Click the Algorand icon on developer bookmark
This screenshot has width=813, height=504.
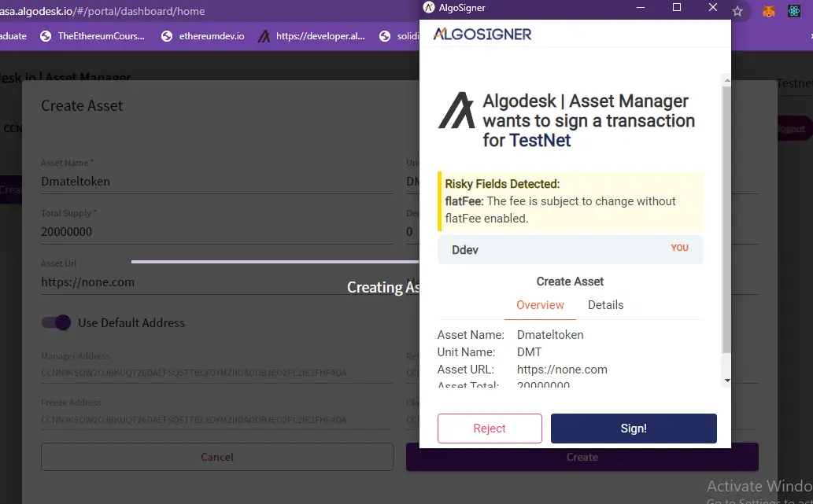point(264,36)
